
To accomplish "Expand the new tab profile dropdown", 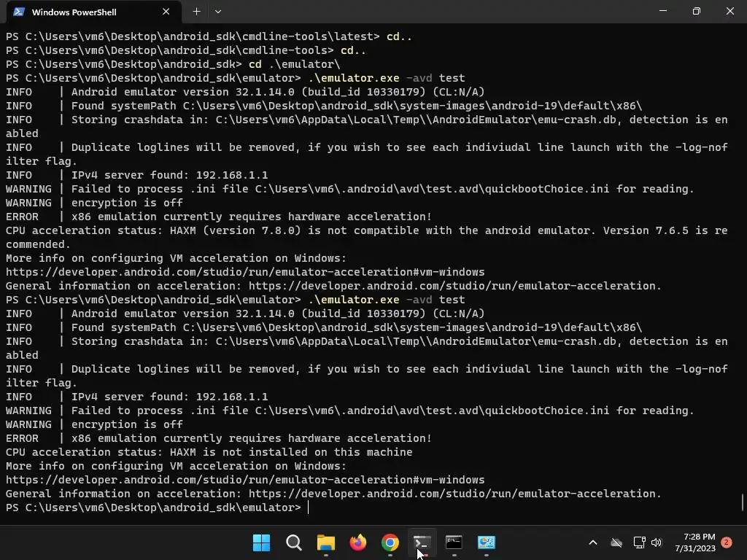I will [218, 12].
